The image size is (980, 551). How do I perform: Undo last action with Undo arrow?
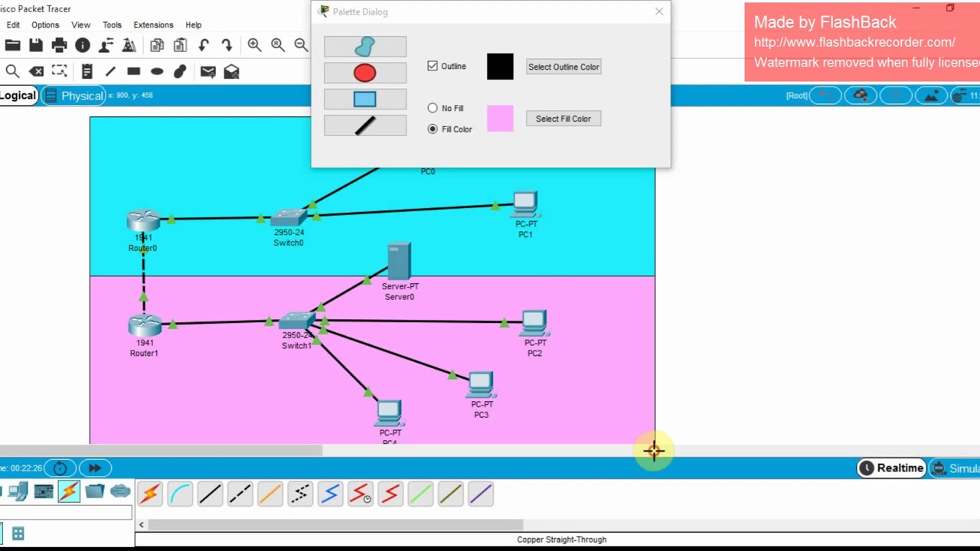[x=204, y=45]
